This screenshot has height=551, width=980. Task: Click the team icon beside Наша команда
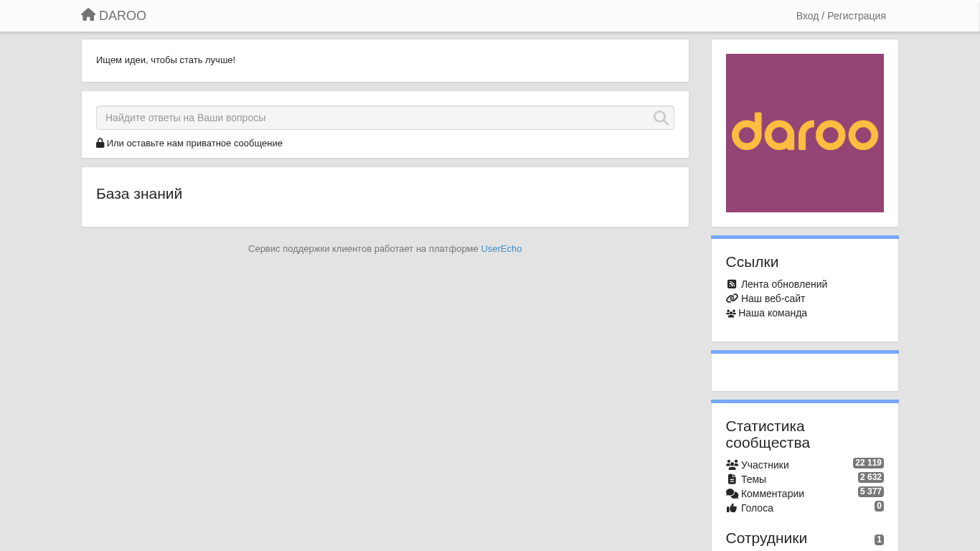[x=731, y=313]
